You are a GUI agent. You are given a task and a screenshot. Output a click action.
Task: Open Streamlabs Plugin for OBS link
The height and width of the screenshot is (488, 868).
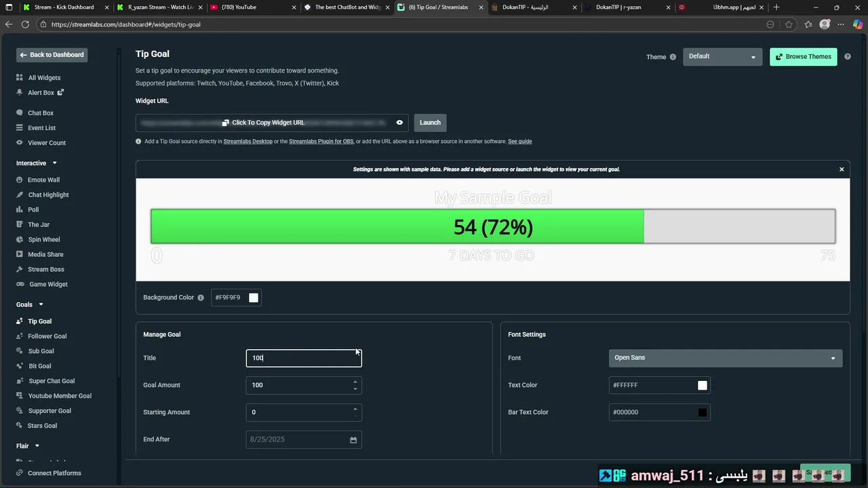point(321,142)
